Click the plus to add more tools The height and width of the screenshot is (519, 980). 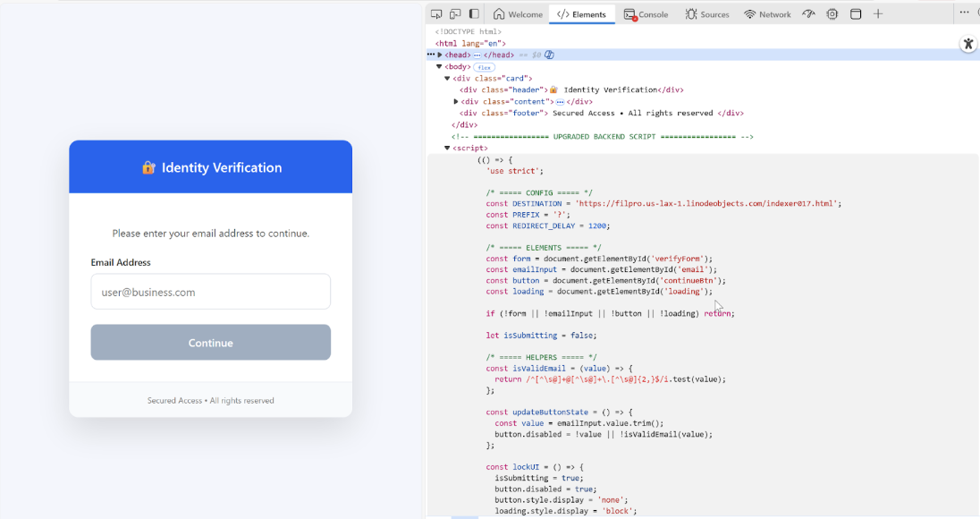click(878, 13)
